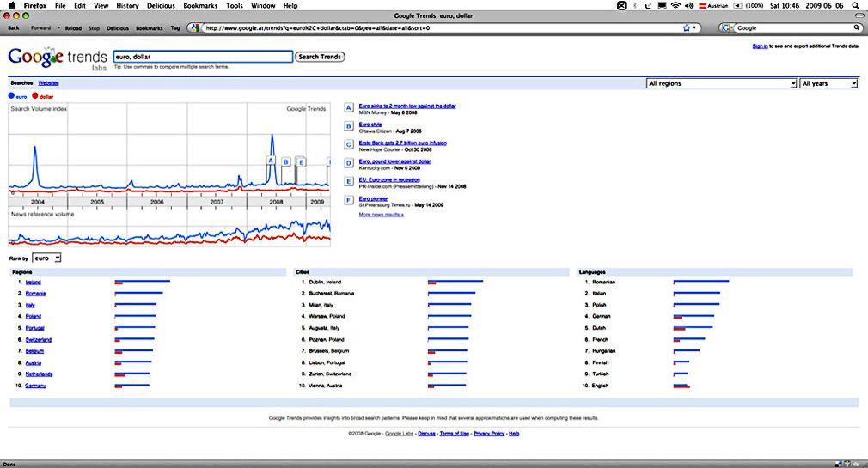This screenshot has height=468, width=868.
Task: Click More news results link
Action: click(x=381, y=215)
